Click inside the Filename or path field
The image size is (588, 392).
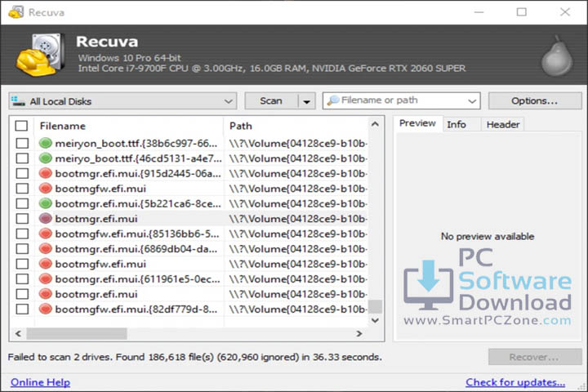pyautogui.click(x=403, y=100)
